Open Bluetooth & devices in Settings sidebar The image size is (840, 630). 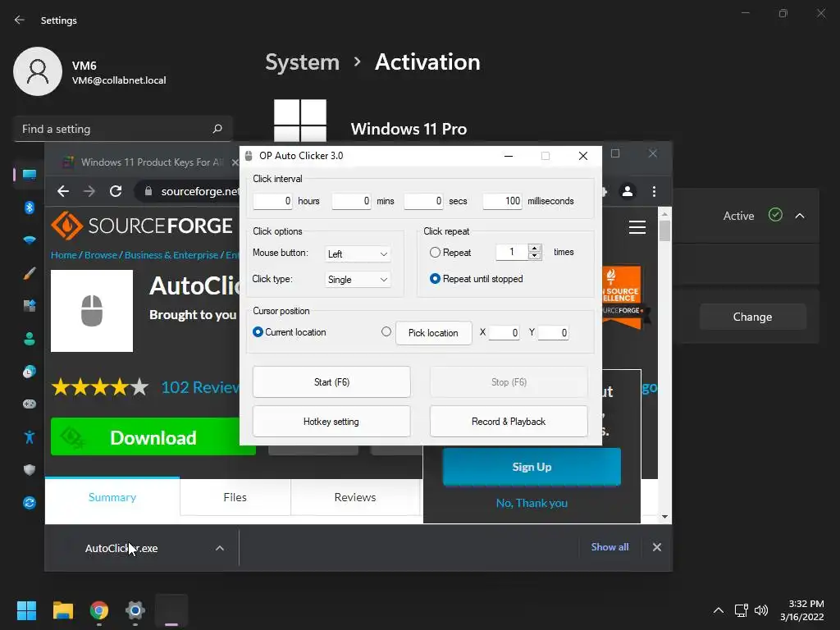[30, 208]
